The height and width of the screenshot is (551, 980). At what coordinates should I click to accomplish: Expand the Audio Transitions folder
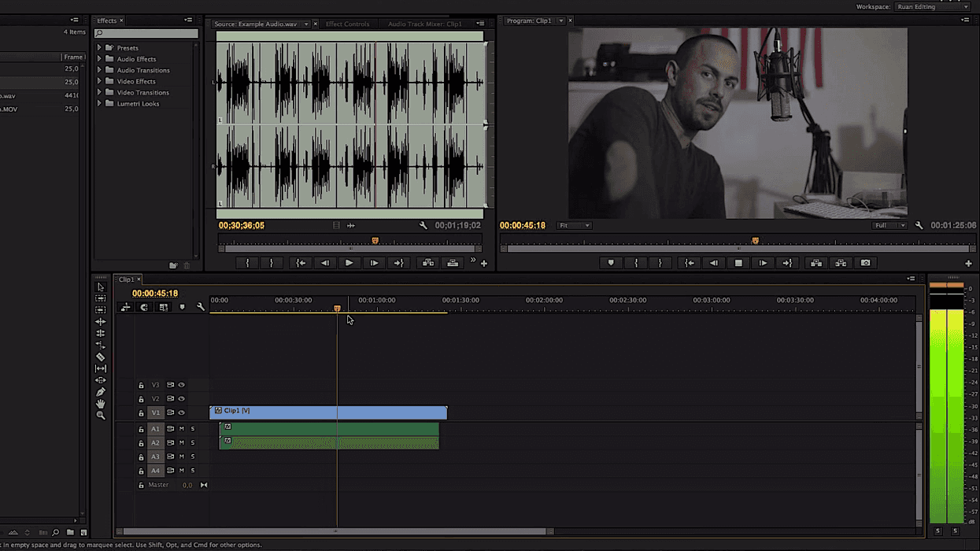coord(99,70)
